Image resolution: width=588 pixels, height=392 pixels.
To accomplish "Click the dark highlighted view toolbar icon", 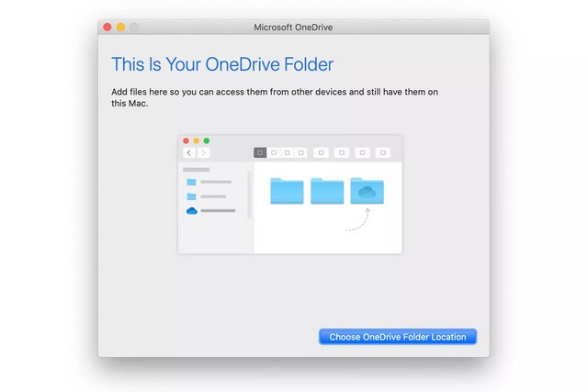I will (260, 152).
